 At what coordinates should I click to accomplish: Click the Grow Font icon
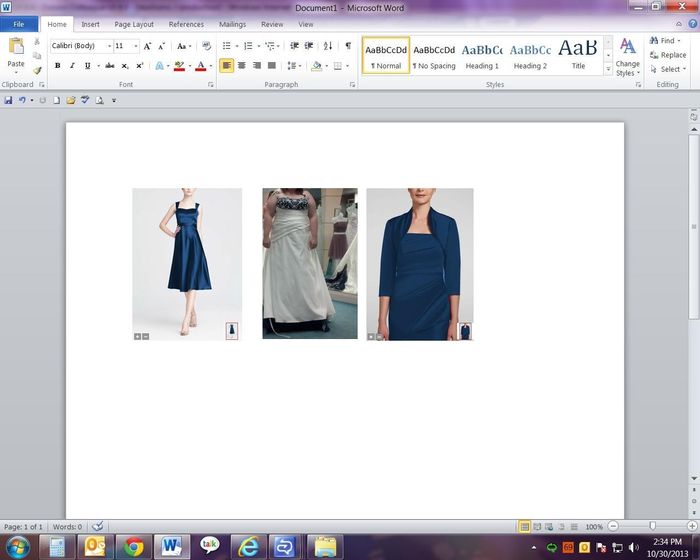click(147, 46)
